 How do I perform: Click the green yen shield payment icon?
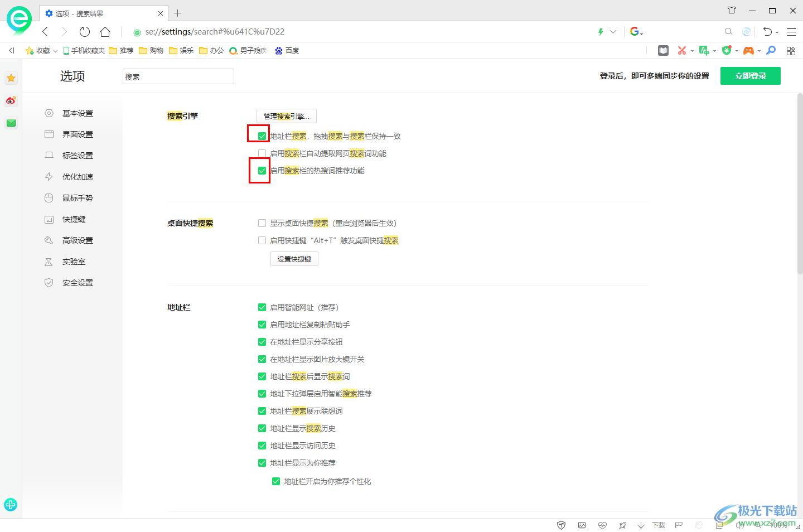click(x=727, y=51)
